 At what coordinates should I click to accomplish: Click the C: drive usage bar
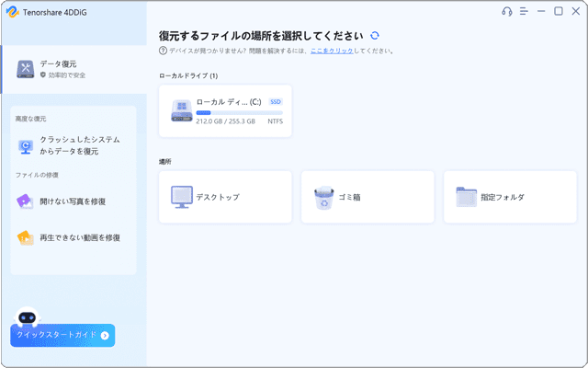[239, 112]
